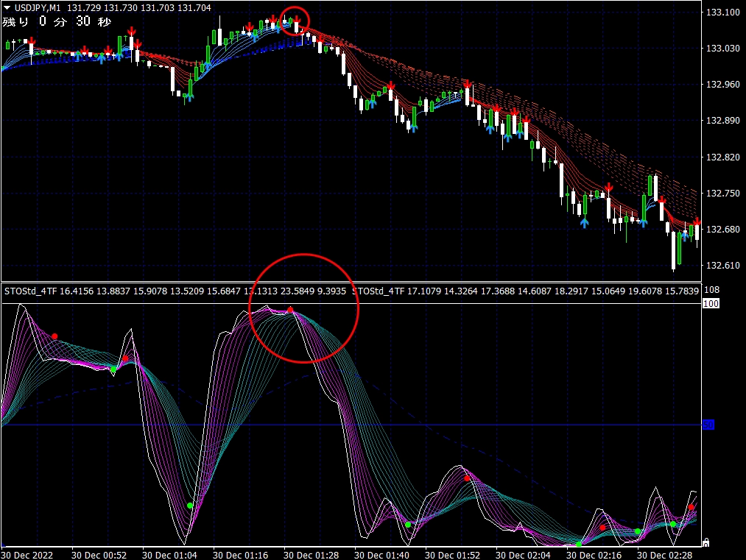Click the green dot at first stochastic trough
746x560 pixels.
point(190,506)
